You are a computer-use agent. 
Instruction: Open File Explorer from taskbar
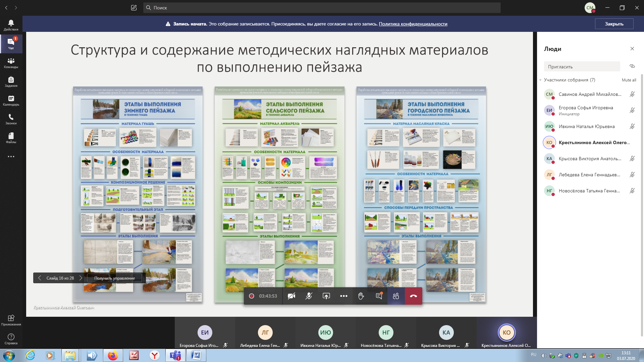click(x=70, y=355)
